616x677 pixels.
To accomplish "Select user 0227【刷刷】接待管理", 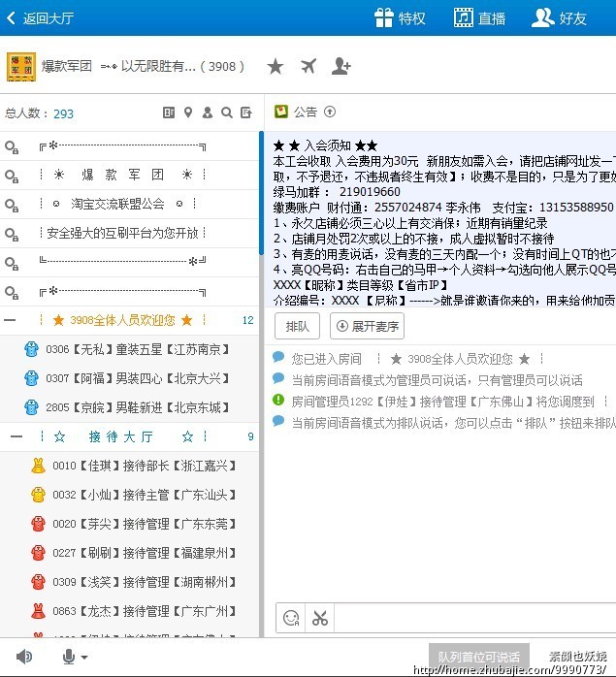I will pos(130,553).
